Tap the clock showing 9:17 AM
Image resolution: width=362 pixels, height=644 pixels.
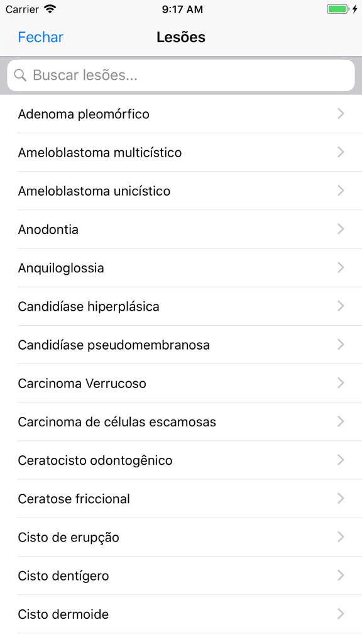pos(181,9)
